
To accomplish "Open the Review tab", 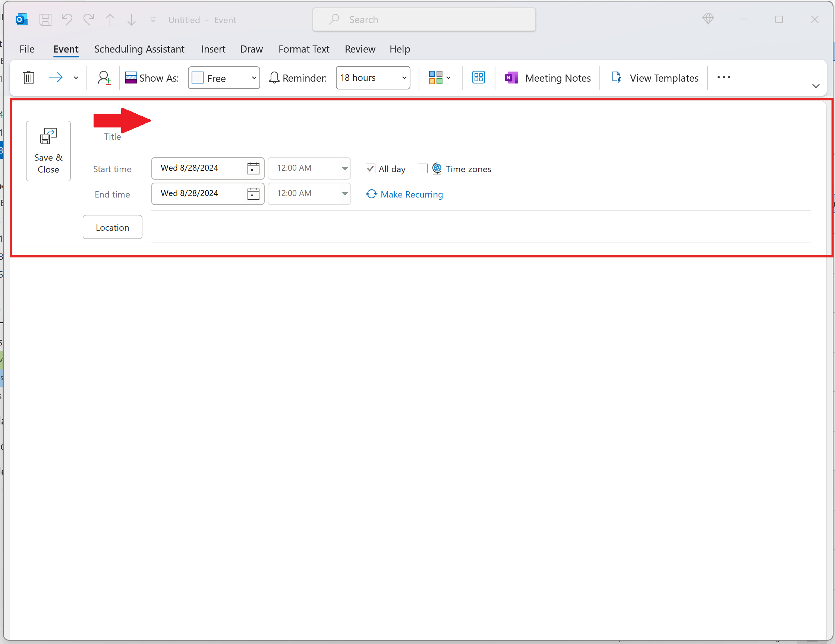I will [360, 49].
